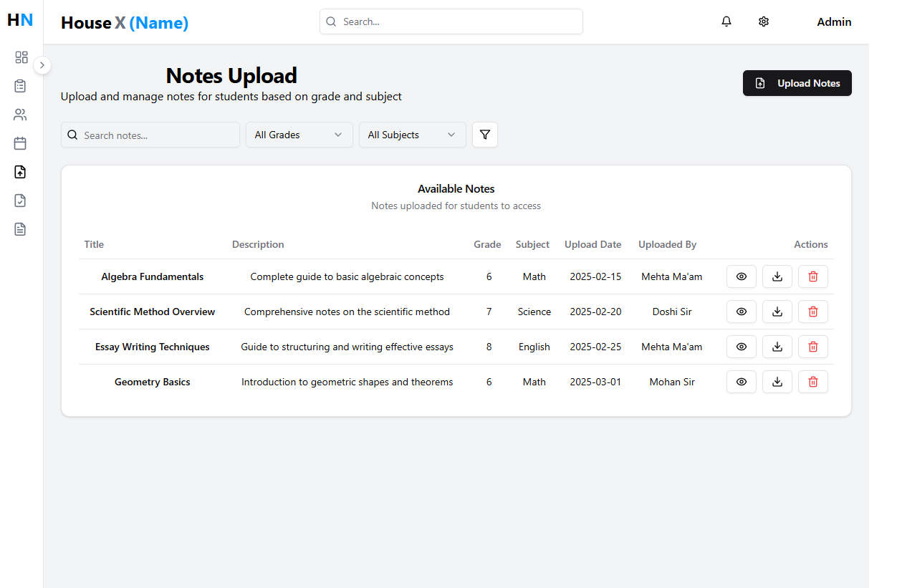Click the 2025-02-20 upload date

[595, 312]
